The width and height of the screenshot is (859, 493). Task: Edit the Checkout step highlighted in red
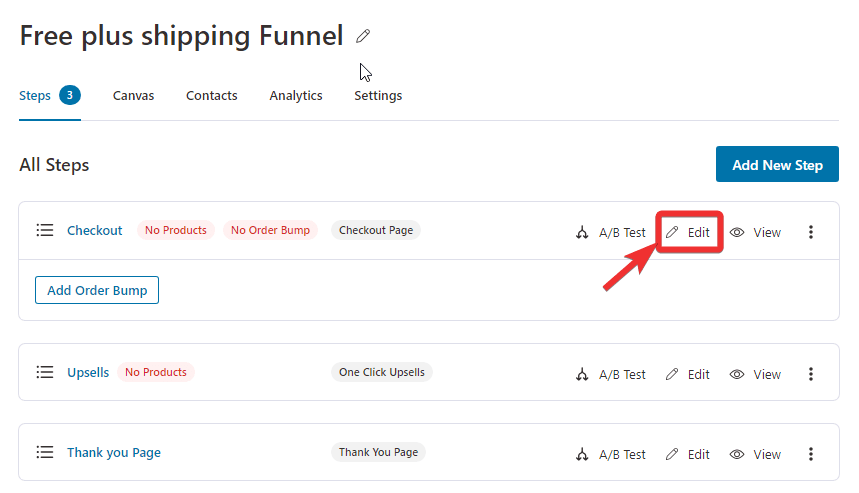(689, 232)
